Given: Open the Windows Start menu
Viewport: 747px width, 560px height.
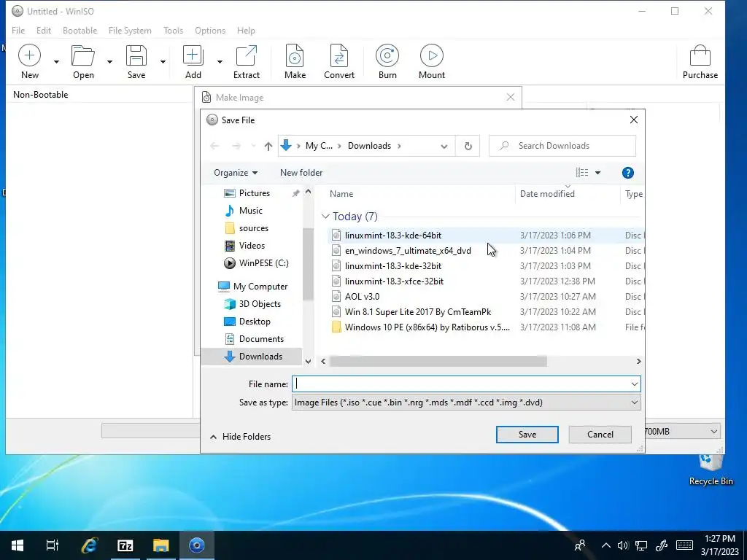Looking at the screenshot, I should [18, 545].
